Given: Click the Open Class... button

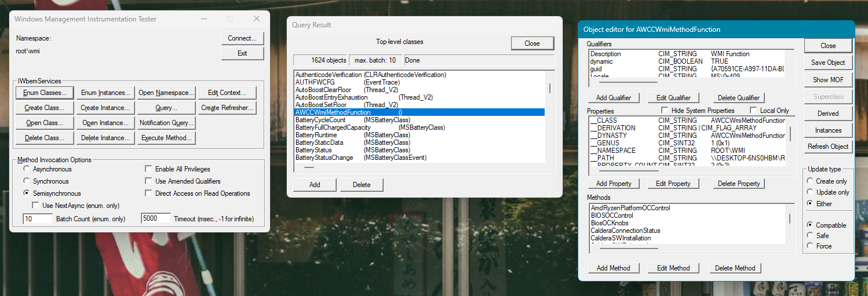Looking at the screenshot, I should [45, 123].
